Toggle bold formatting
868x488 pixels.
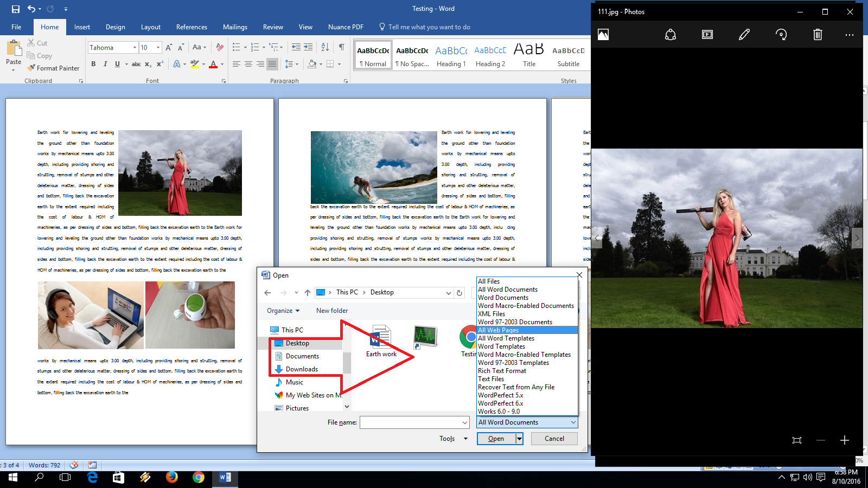click(93, 64)
